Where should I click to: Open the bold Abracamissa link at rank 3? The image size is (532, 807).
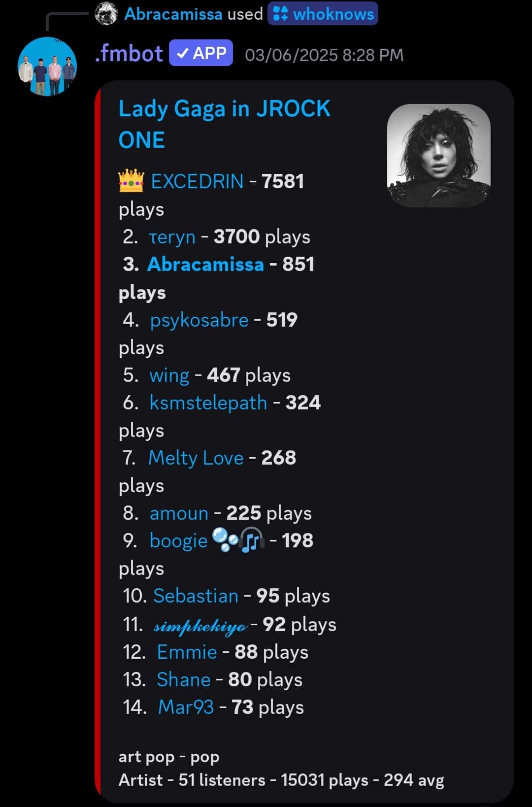(x=205, y=264)
